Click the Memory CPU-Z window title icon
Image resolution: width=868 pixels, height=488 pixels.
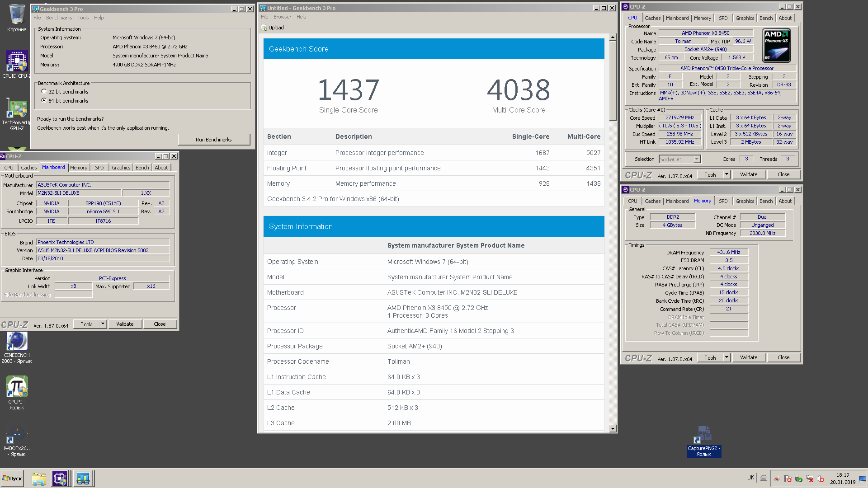[626, 190]
